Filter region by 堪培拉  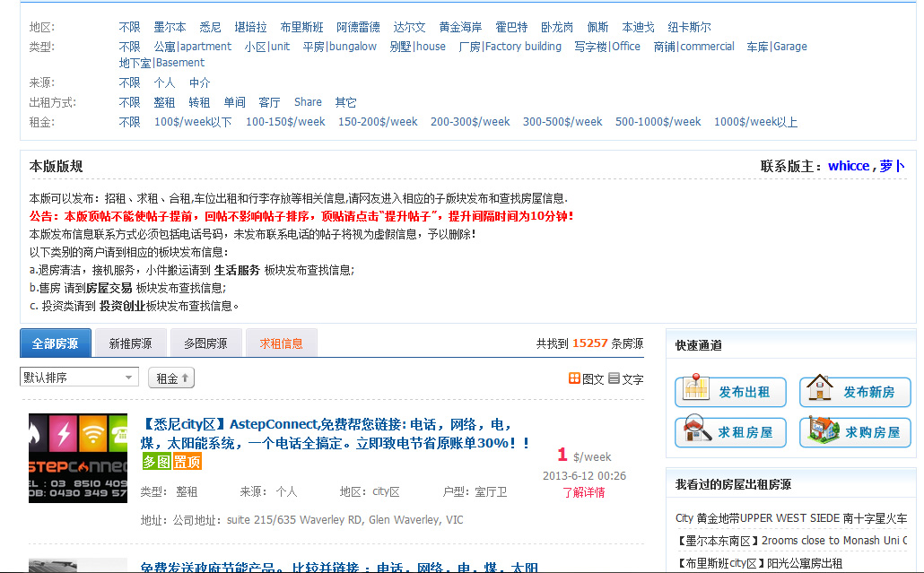click(250, 27)
